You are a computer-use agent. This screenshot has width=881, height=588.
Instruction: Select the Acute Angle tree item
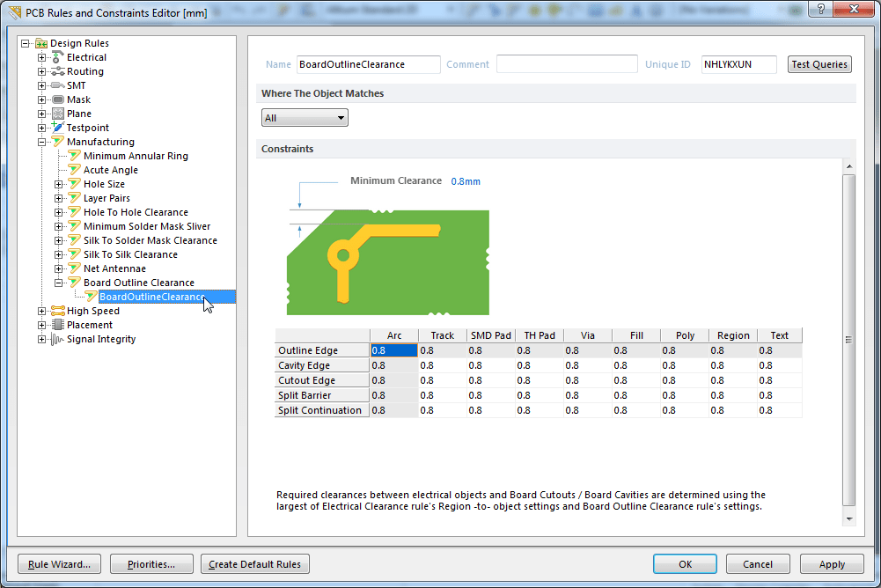click(111, 170)
